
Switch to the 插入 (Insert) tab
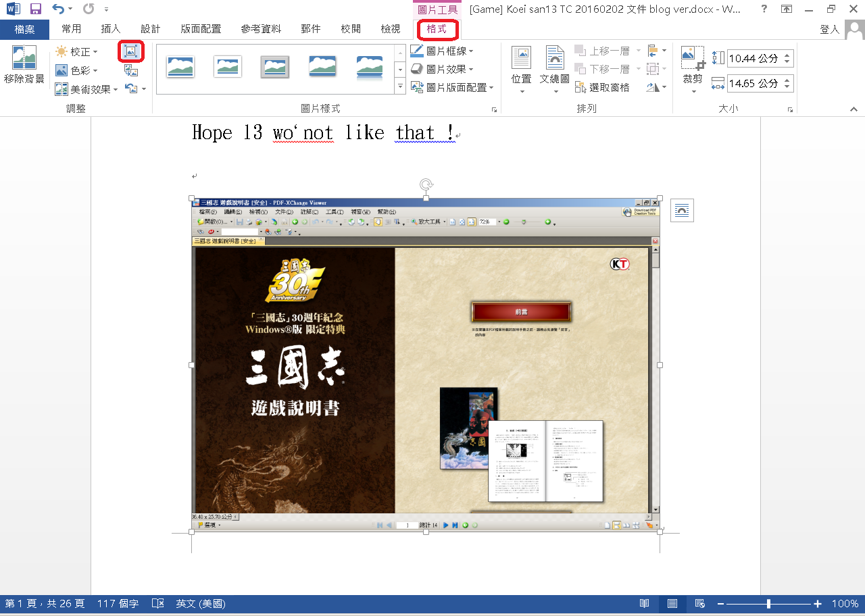[110, 29]
